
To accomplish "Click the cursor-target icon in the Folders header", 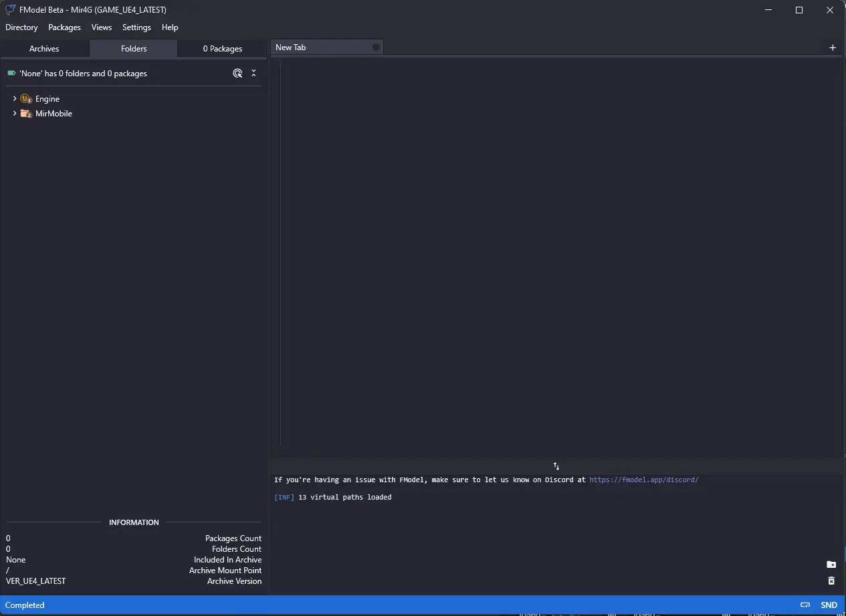I will [237, 74].
